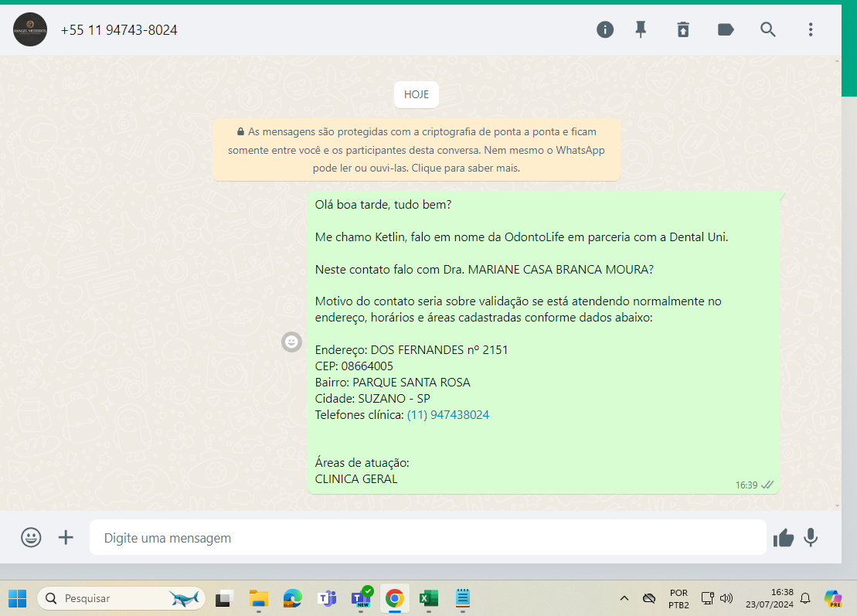The height and width of the screenshot is (616, 857).
Task: Click the taskbar Pesquisar search box
Action: (x=121, y=598)
